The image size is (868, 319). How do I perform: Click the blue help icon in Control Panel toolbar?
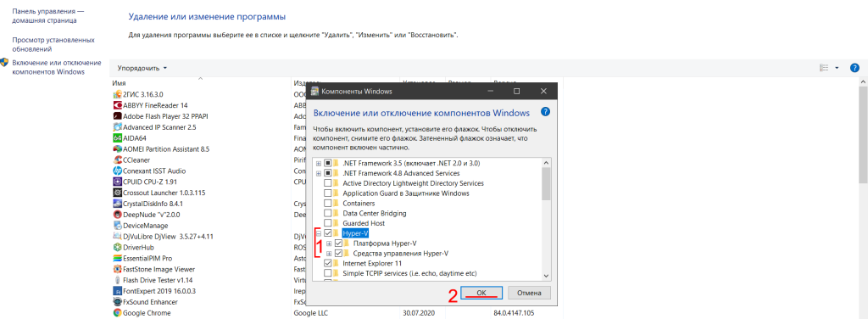pyautogui.click(x=854, y=68)
